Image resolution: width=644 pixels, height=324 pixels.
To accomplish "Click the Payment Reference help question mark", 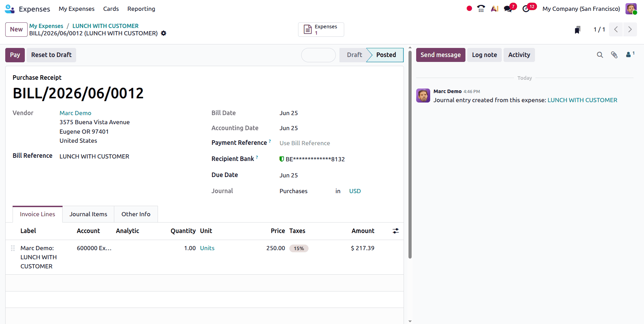I will click(270, 141).
